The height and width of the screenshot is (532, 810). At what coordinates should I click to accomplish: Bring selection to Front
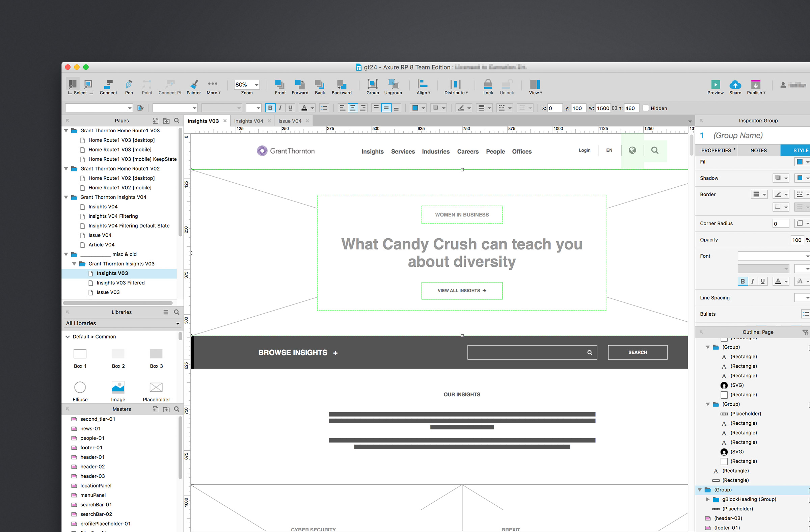(280, 84)
